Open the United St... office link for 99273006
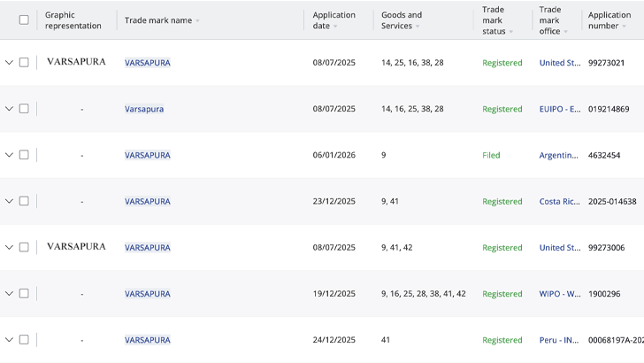The width and height of the screenshot is (644, 363). pos(560,248)
